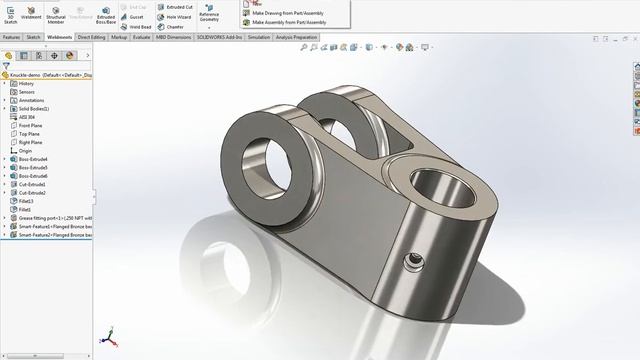Expand the Boss-Extrude5 feature

5,168
